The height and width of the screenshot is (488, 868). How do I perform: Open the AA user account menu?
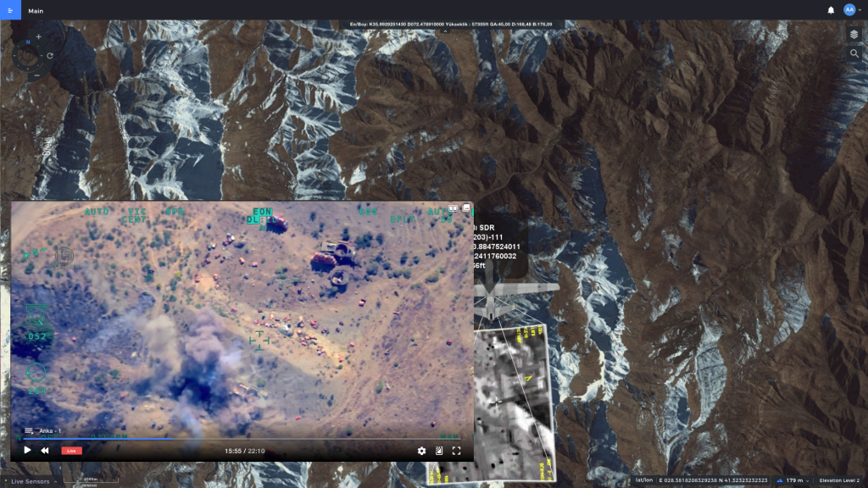851,10
